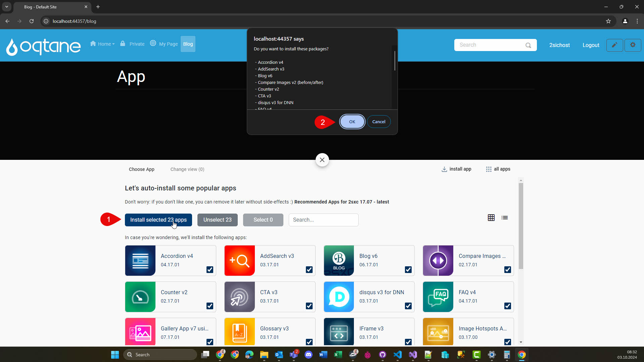Open the Blog page in navigation

188,44
